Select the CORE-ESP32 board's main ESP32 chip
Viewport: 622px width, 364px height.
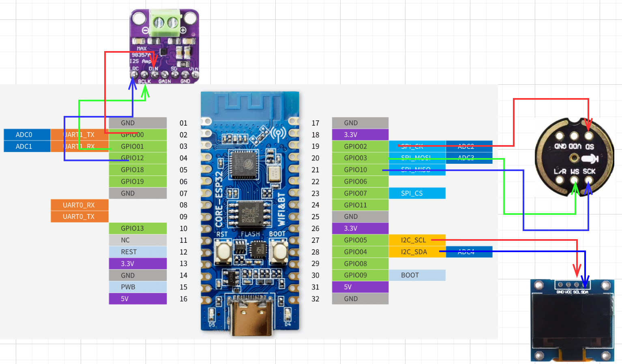coord(244,164)
